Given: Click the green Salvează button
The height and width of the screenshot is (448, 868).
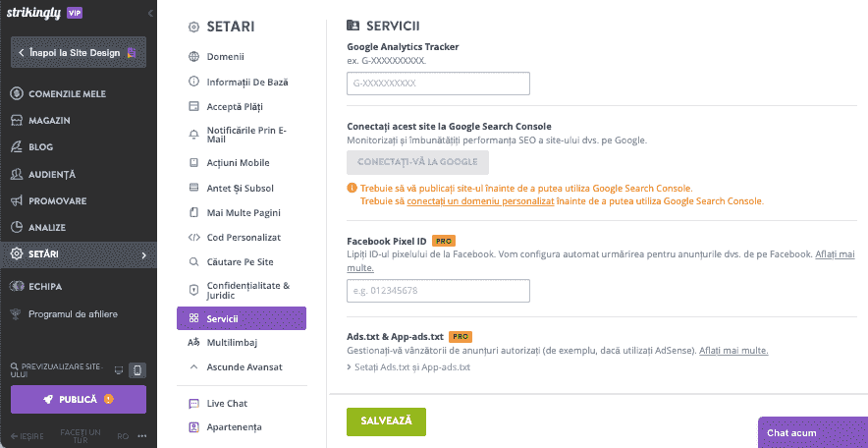Looking at the screenshot, I should click(x=387, y=421).
